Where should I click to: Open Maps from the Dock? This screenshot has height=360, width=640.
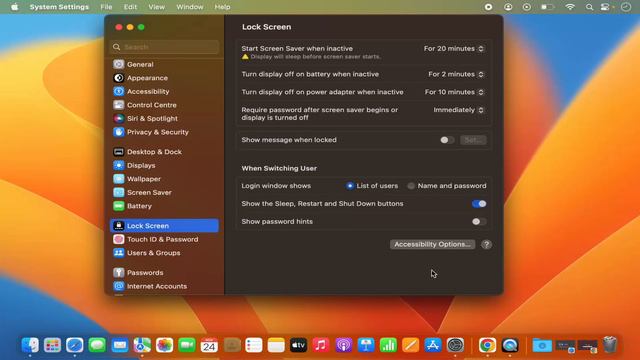(x=142, y=345)
